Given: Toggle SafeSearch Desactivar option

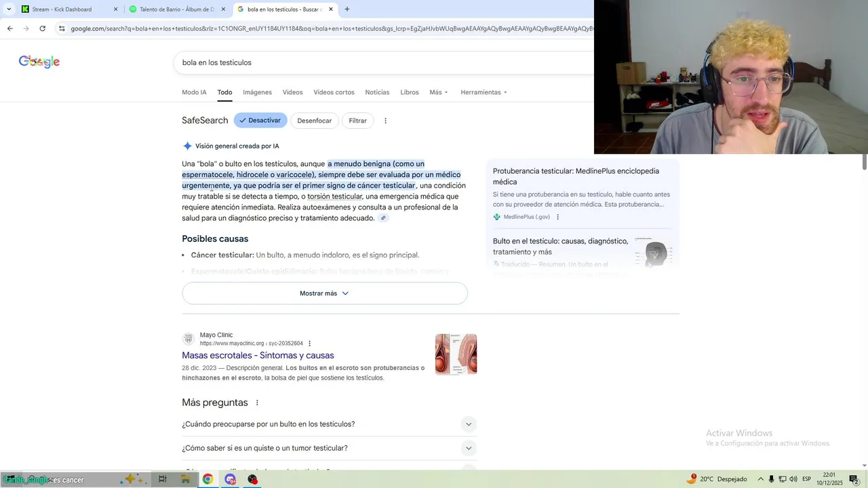Looking at the screenshot, I should point(260,121).
